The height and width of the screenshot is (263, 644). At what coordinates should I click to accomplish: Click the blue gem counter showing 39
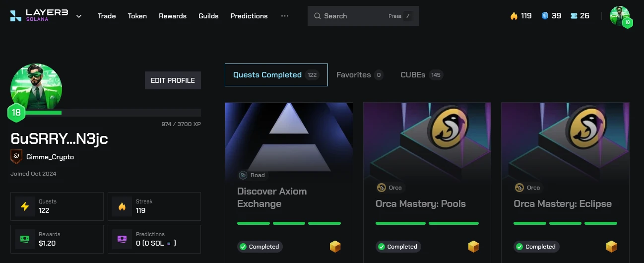[551, 16]
